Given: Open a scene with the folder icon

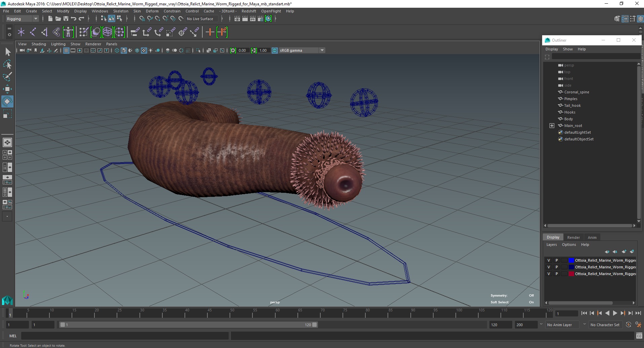Looking at the screenshot, I should [x=58, y=19].
